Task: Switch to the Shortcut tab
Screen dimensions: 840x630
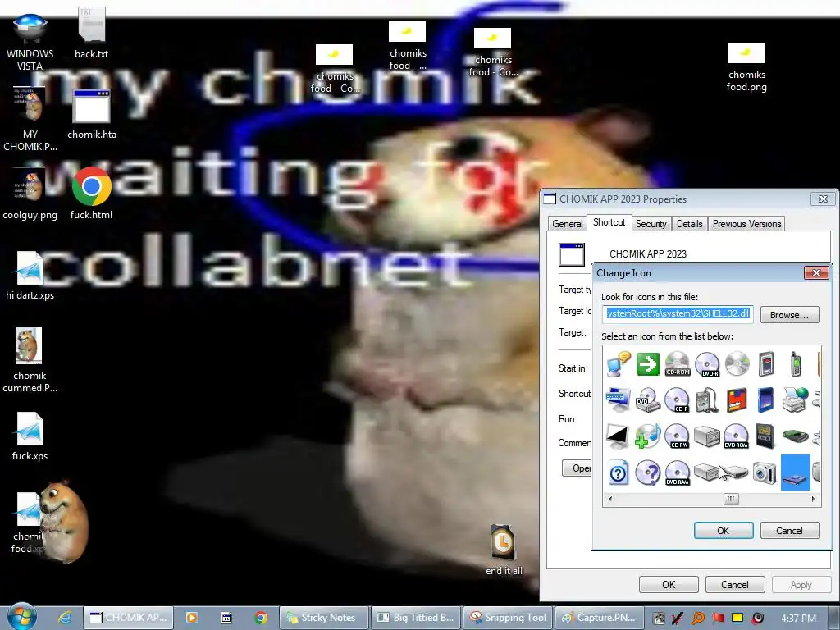Action: pyautogui.click(x=609, y=222)
